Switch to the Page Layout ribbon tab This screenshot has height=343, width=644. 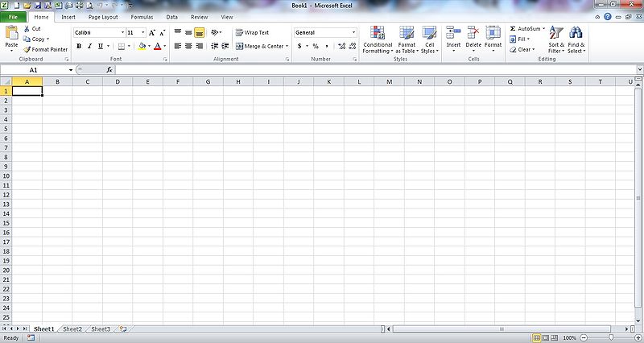coord(102,16)
